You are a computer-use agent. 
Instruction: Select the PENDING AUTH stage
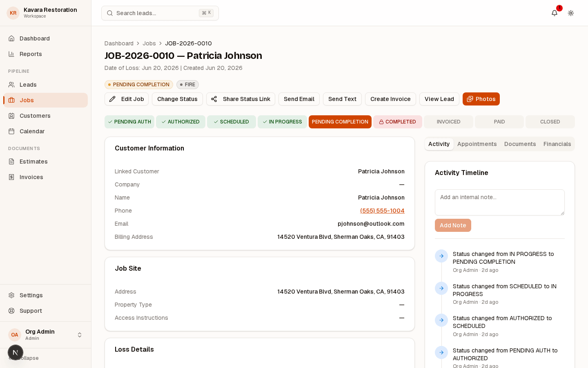(x=129, y=122)
